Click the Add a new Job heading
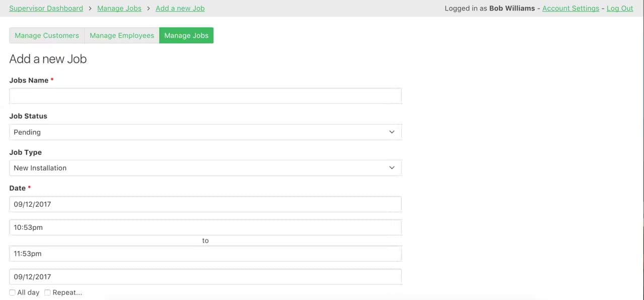This screenshot has height=300, width=644. click(48, 59)
